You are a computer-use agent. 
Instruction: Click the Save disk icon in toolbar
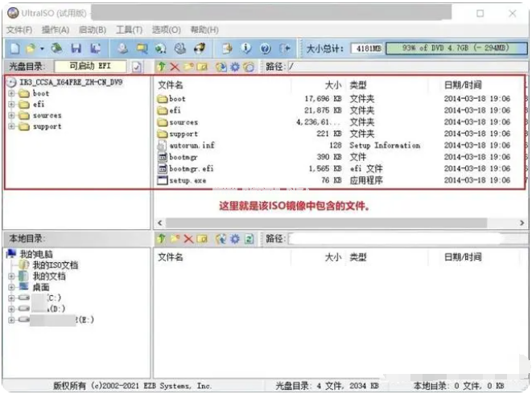coord(76,49)
